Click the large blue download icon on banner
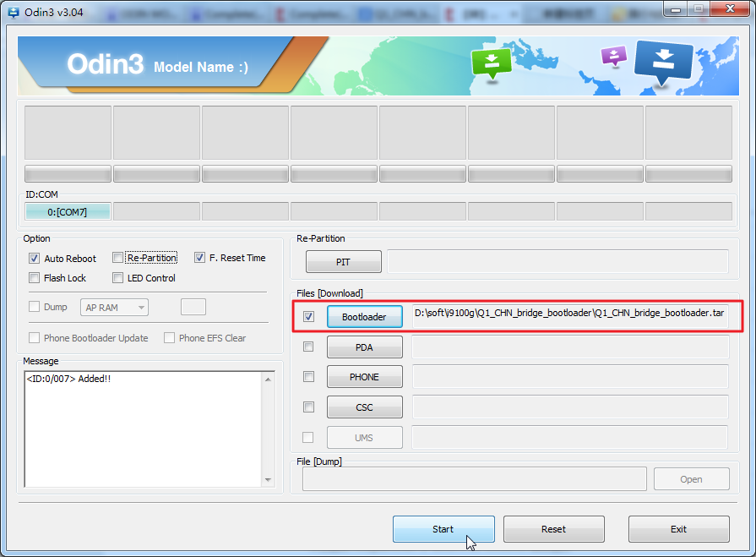This screenshot has height=557, width=756. click(663, 63)
